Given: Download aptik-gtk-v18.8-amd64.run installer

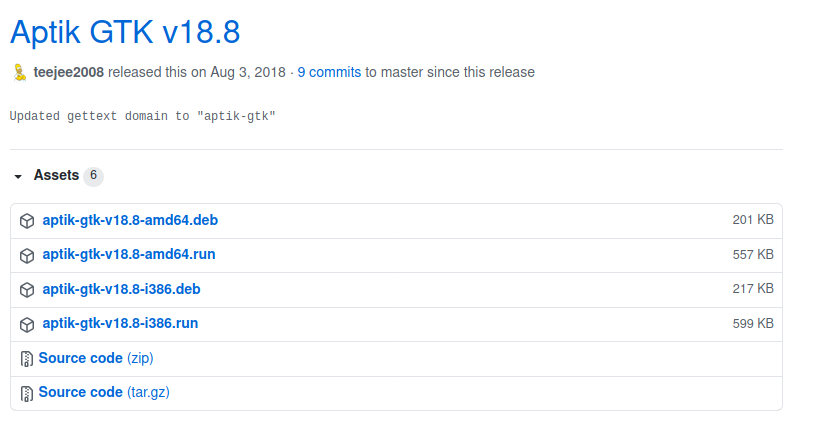Looking at the screenshot, I should (128, 254).
